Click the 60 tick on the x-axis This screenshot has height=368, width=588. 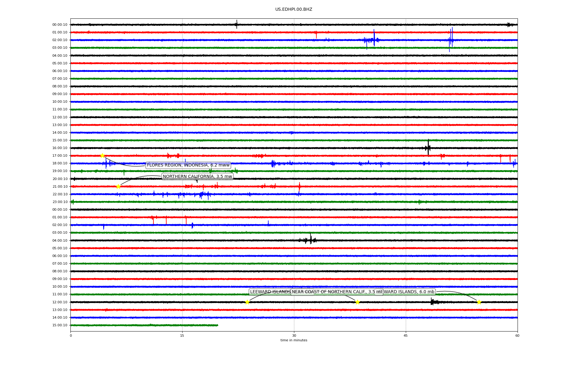517,335
